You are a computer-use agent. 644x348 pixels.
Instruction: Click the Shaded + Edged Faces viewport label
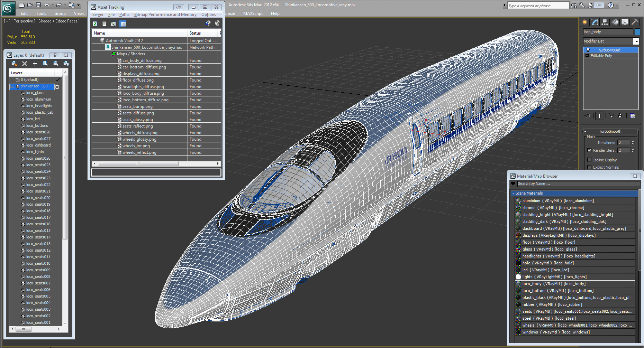point(58,21)
